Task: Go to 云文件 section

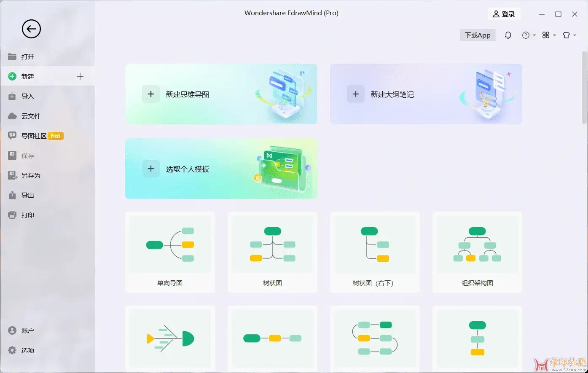Action: click(x=48, y=116)
